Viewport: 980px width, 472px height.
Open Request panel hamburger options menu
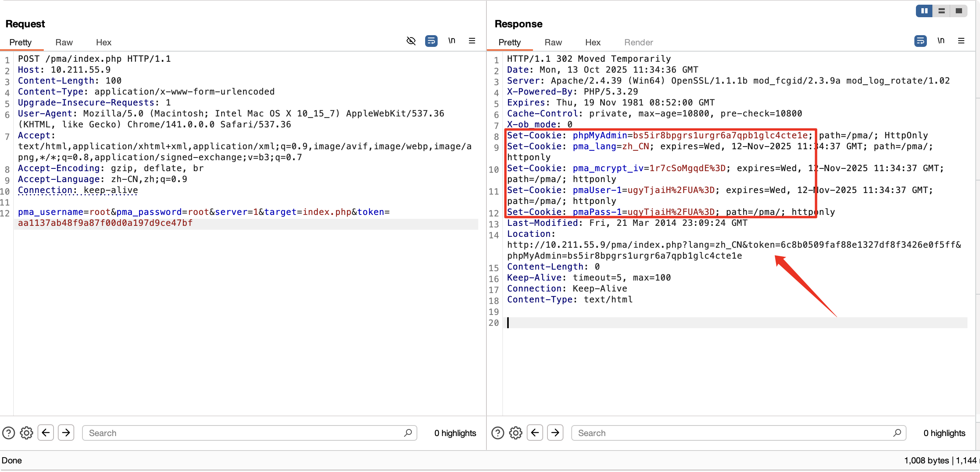click(472, 41)
